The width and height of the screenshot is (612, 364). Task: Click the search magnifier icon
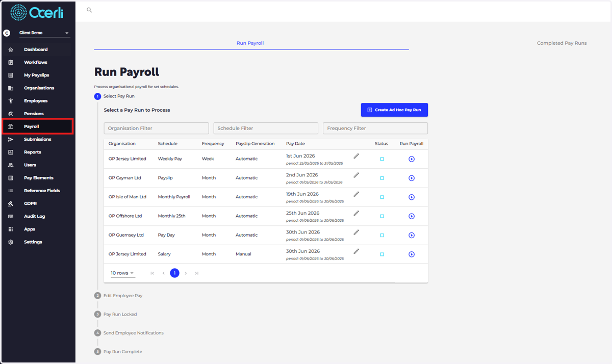coord(89,10)
